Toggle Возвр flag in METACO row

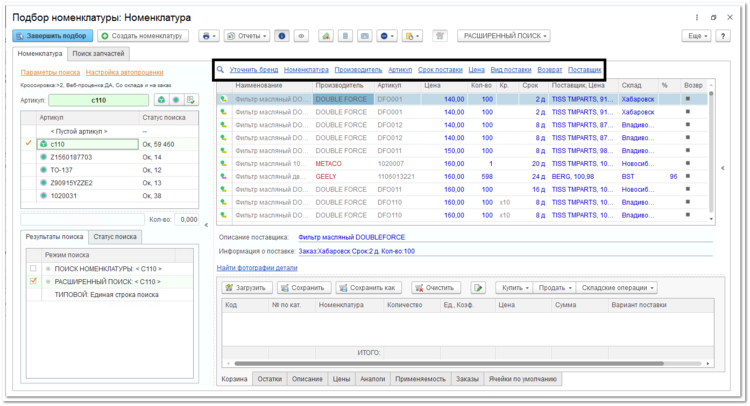(688, 163)
